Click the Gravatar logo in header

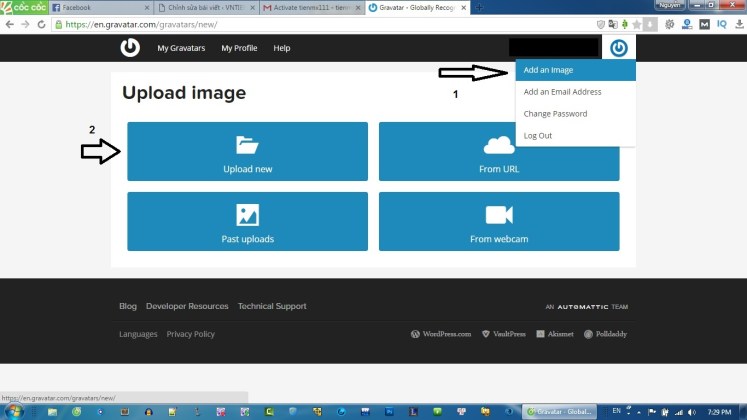tap(130, 47)
